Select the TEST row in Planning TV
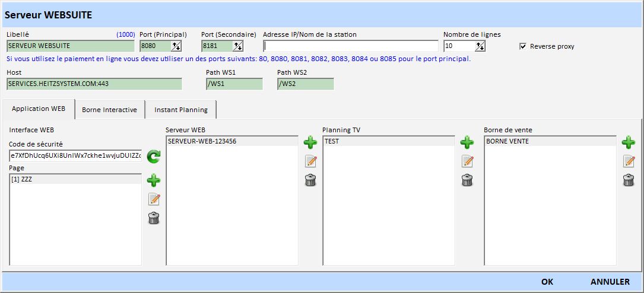The height and width of the screenshot is (293, 644). tap(389, 142)
